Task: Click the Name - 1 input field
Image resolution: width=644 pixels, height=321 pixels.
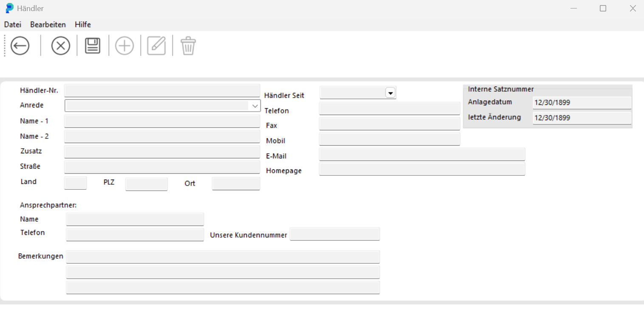Action: [162, 121]
